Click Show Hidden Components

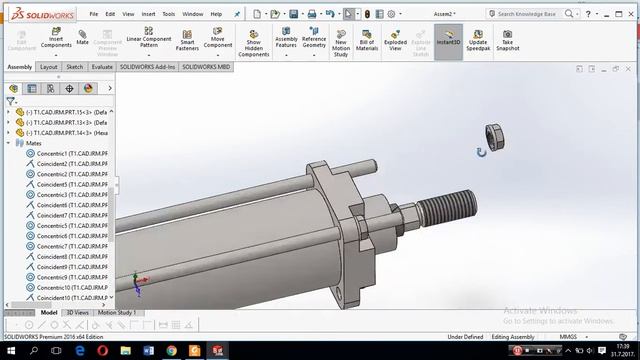pos(253,43)
